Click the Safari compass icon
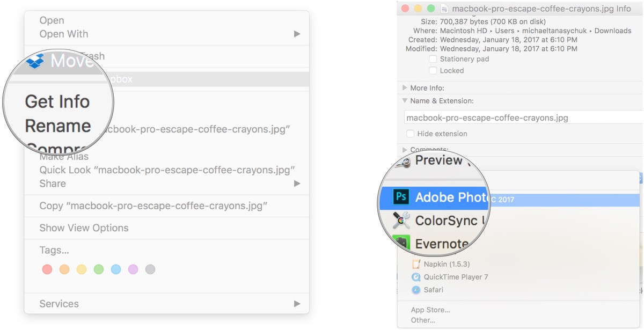The height and width of the screenshot is (330, 644). coord(416,290)
